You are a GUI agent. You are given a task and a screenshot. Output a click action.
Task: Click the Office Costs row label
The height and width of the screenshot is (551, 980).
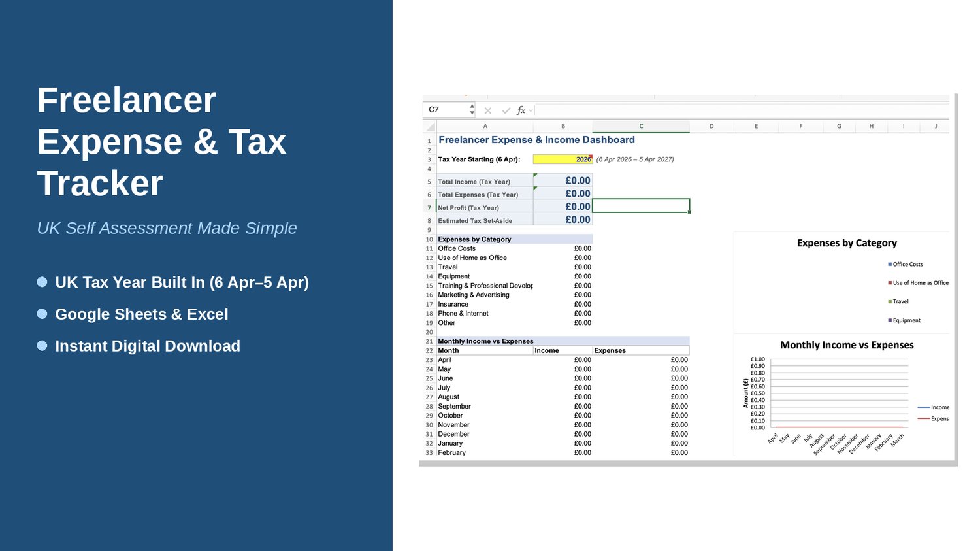point(457,248)
